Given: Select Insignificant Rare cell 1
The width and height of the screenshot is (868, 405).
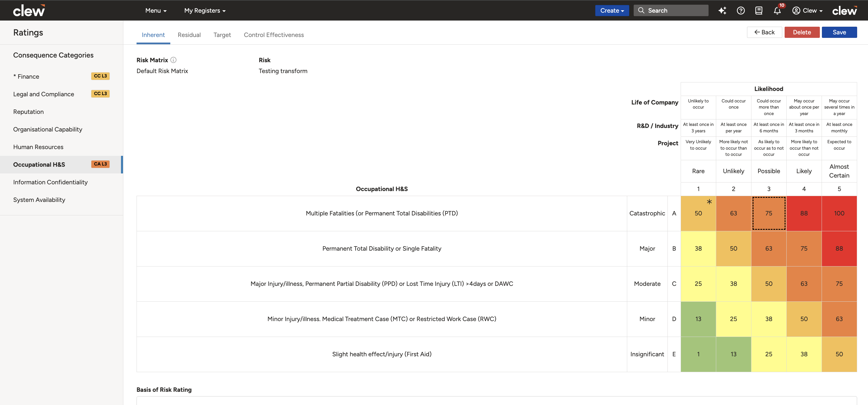Looking at the screenshot, I should pyautogui.click(x=698, y=354).
